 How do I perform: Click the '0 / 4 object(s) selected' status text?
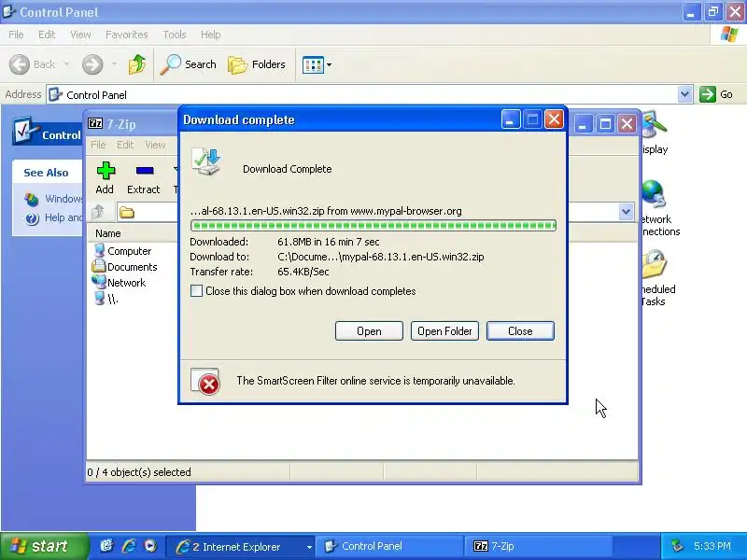click(x=139, y=472)
